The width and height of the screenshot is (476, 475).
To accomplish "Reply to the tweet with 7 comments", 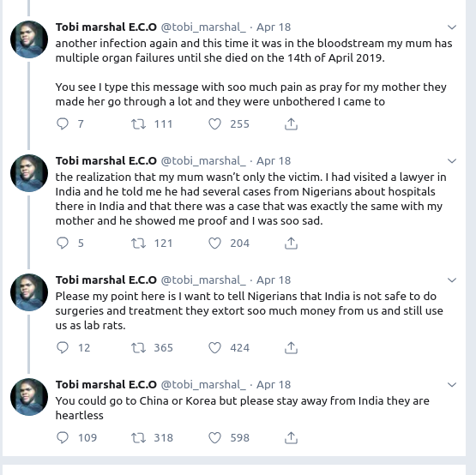I will pyautogui.click(x=63, y=123).
